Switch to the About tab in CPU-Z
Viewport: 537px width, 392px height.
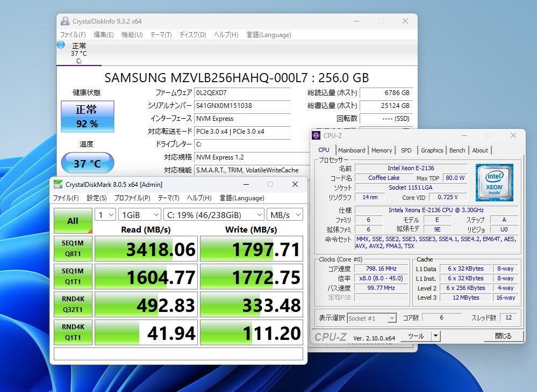click(x=480, y=150)
